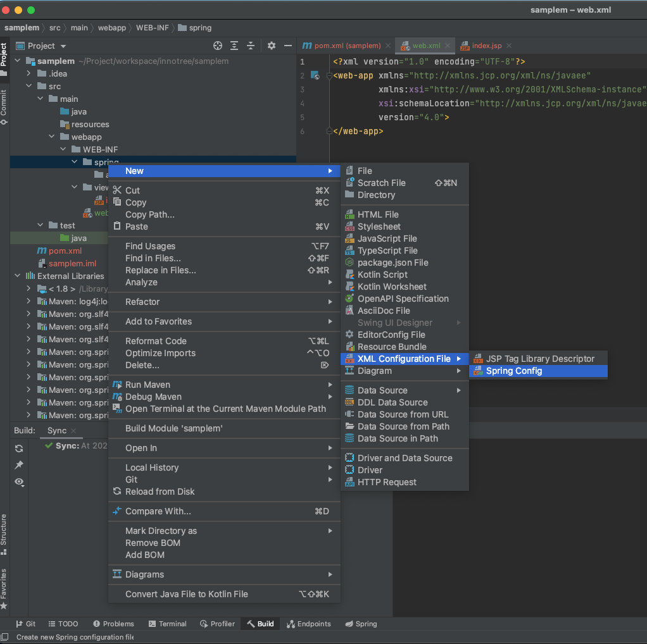
Task: Open the Endpoints tool window
Action: pos(309,624)
